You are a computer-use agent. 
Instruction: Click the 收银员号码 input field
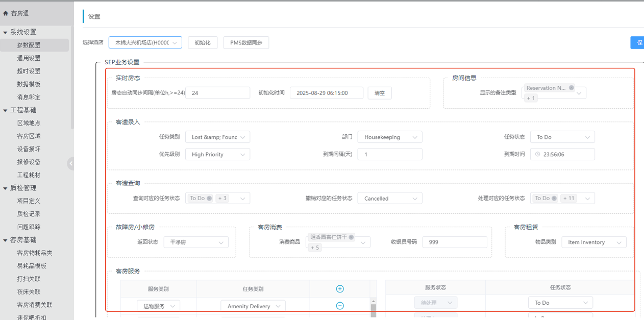tap(454, 242)
